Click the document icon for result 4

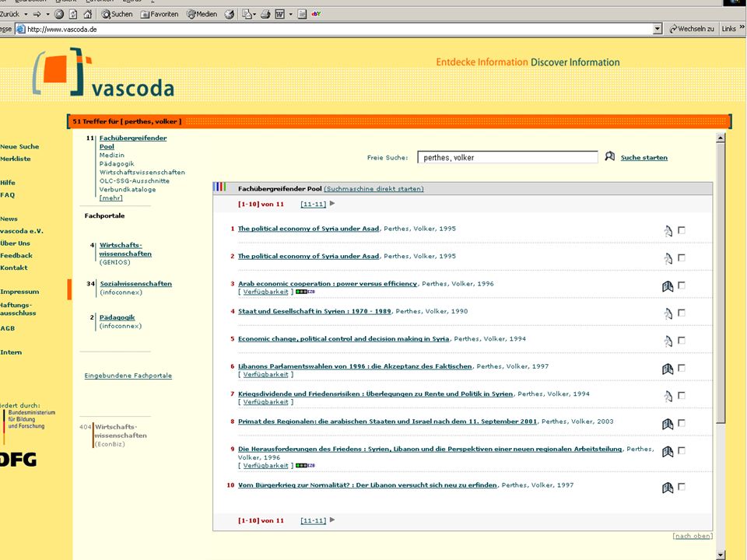click(x=668, y=313)
